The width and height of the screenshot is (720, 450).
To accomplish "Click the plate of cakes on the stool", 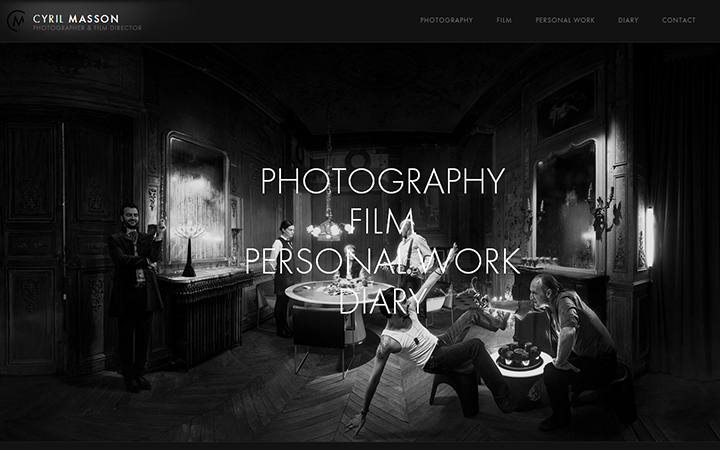I will coord(520,355).
